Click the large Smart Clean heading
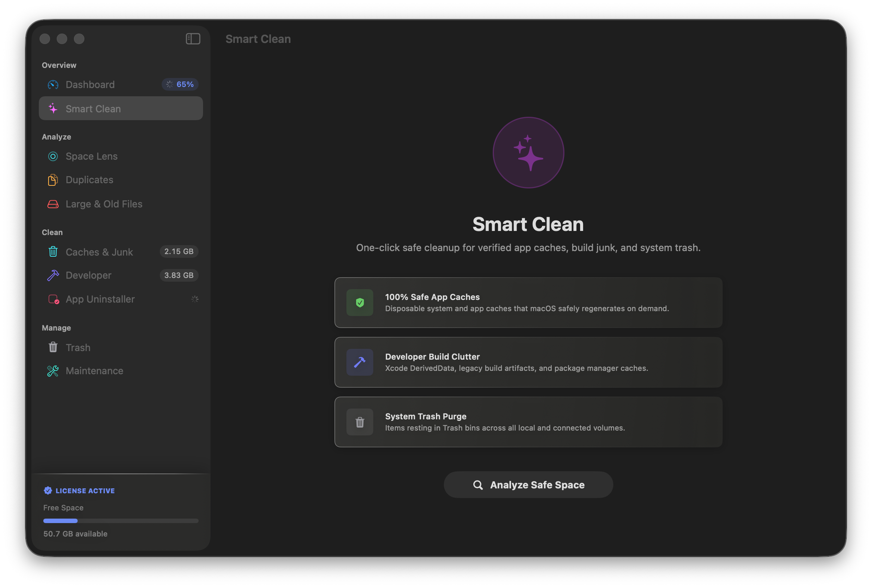 point(528,224)
